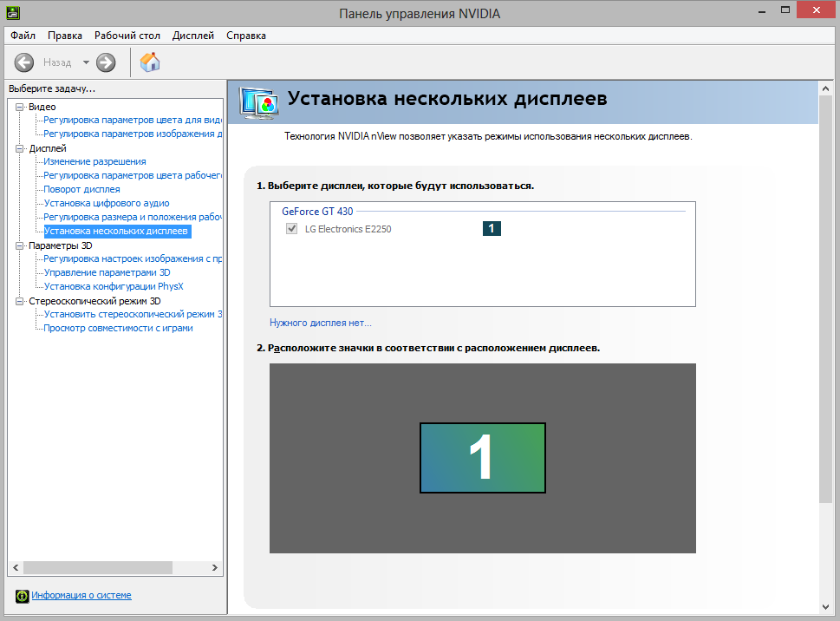
Task: Click the main panel scroll-up arrow
Action: 825,88
